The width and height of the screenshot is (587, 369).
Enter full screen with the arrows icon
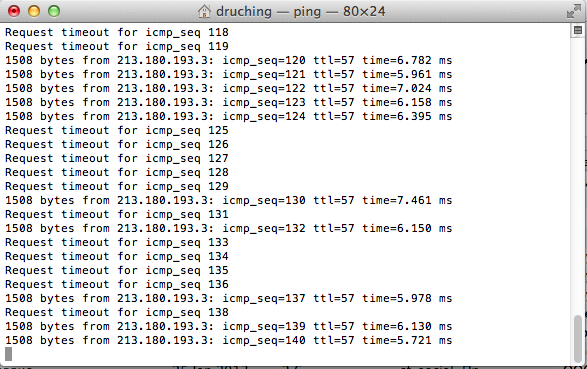pyautogui.click(x=574, y=12)
